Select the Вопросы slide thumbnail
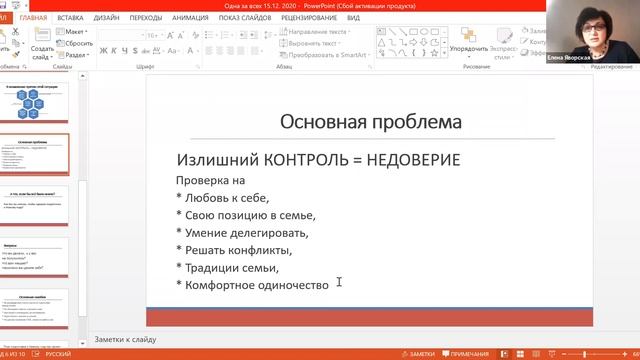The image size is (640, 360). click(x=34, y=258)
